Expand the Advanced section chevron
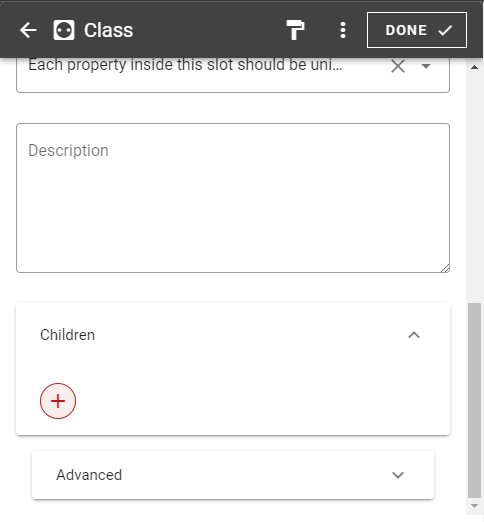484x522 pixels. click(398, 475)
